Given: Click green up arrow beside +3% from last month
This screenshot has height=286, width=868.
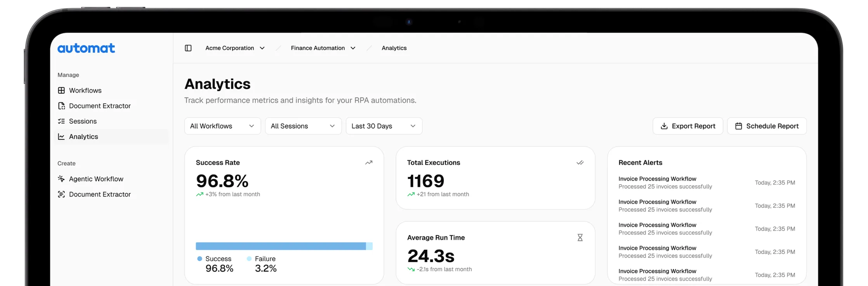Looking at the screenshot, I should (x=200, y=194).
